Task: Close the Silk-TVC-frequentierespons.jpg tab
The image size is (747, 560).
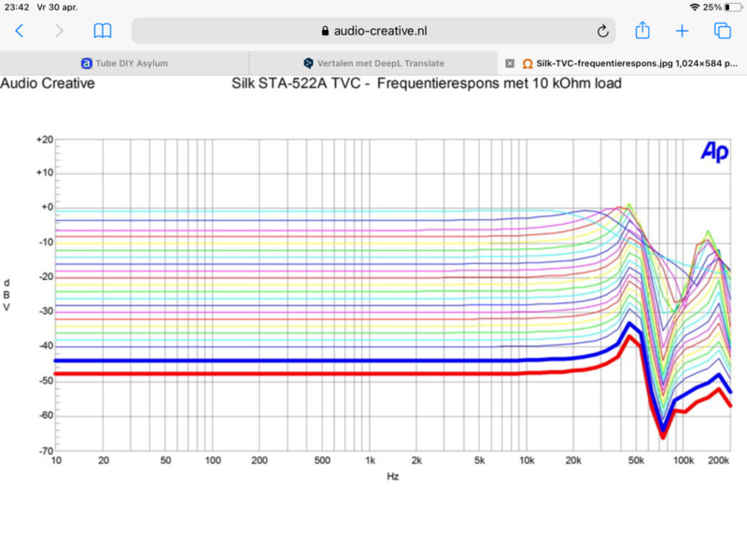Action: coord(509,63)
